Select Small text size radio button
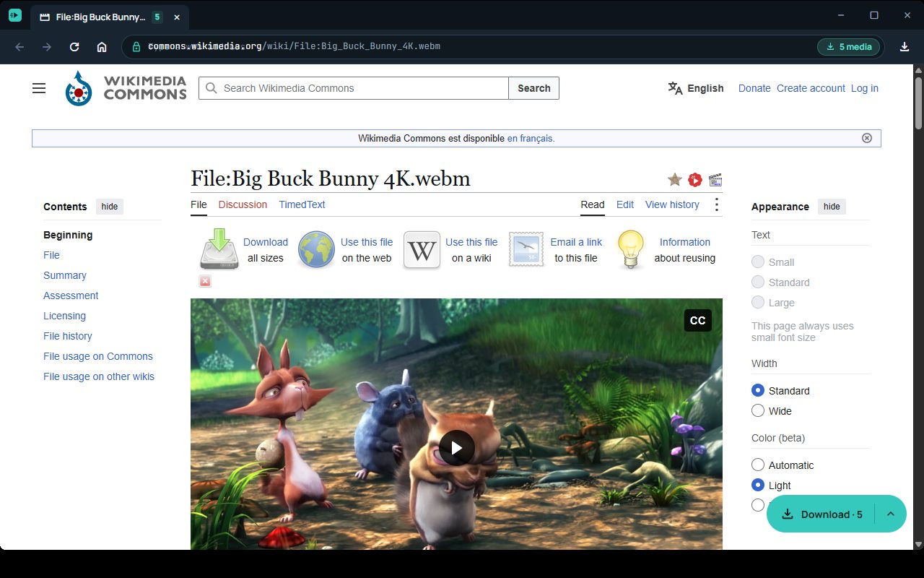924x578 pixels. (758, 262)
